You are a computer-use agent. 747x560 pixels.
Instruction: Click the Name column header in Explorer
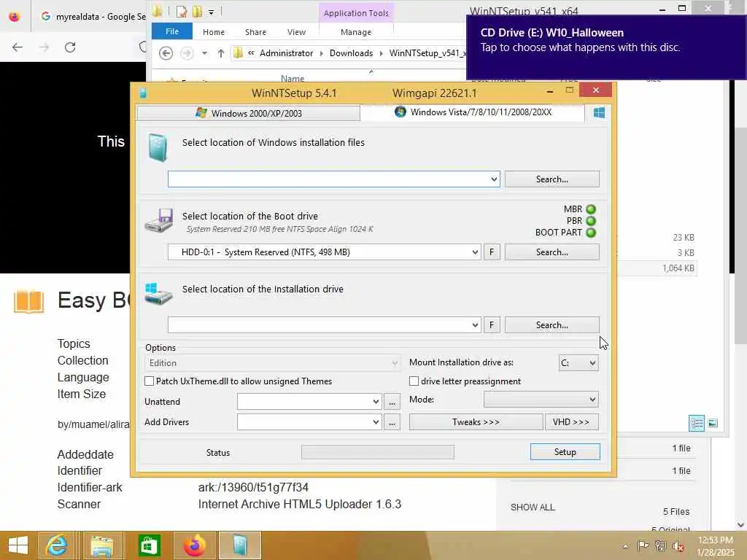[293, 79]
